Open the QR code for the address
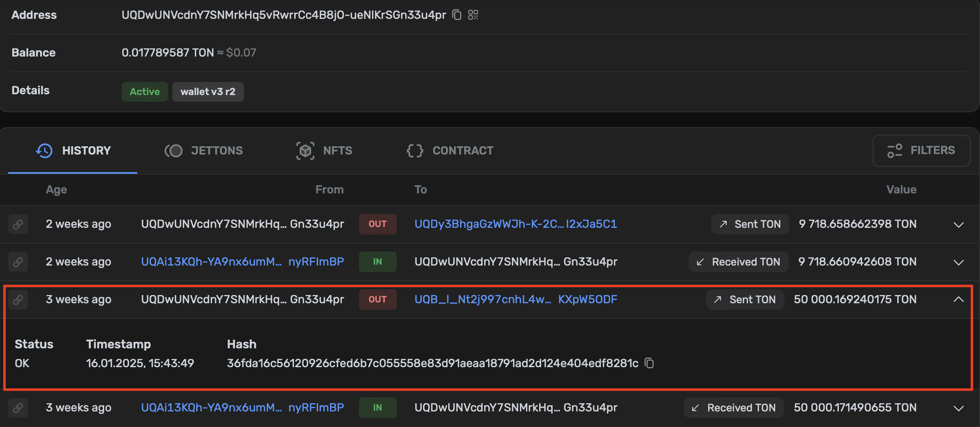Viewport: 980px width, 427px height. [x=473, y=15]
